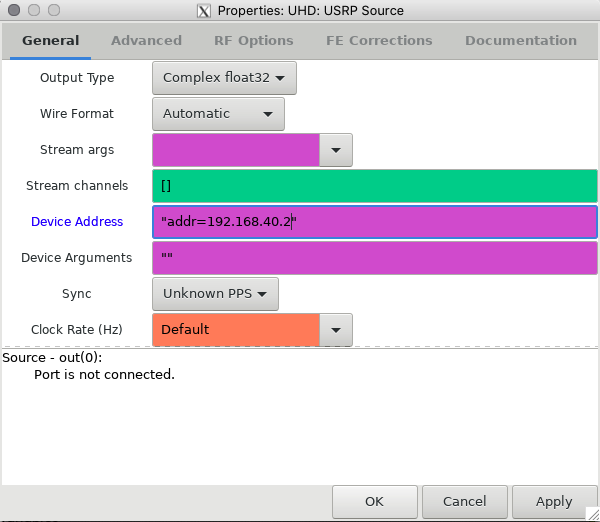Click the Clock Rate Default text field
Image resolution: width=600 pixels, height=522 pixels.
tap(236, 330)
